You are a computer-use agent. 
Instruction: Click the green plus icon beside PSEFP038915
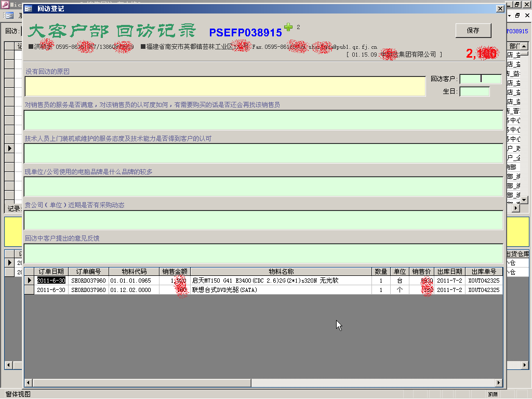pyautogui.click(x=288, y=27)
